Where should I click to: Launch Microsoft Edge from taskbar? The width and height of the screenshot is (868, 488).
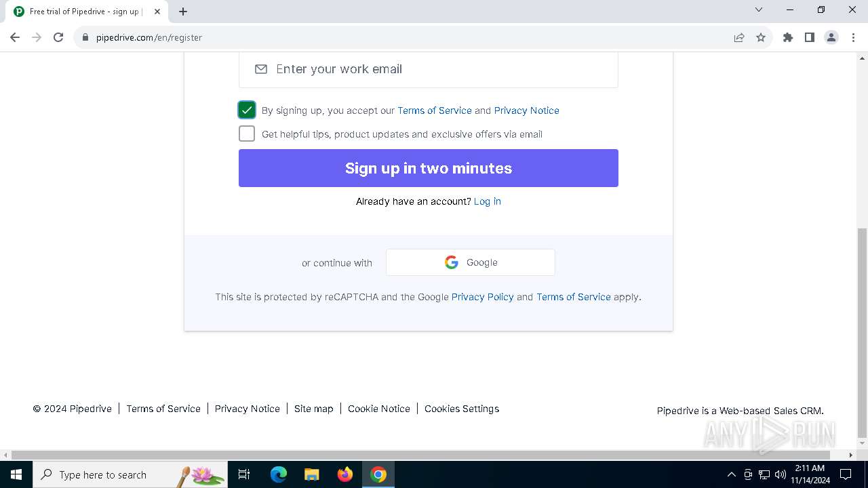pyautogui.click(x=279, y=474)
